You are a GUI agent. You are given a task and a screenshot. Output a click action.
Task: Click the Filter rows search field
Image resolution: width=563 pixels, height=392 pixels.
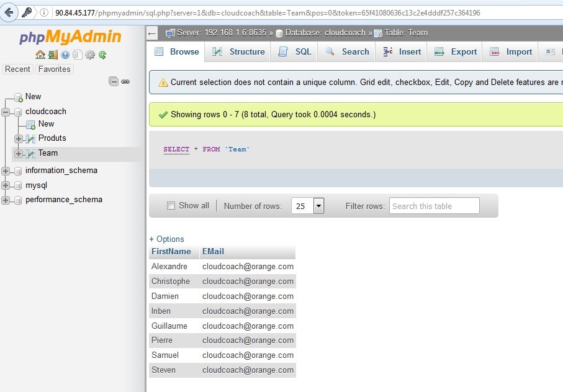(x=434, y=206)
